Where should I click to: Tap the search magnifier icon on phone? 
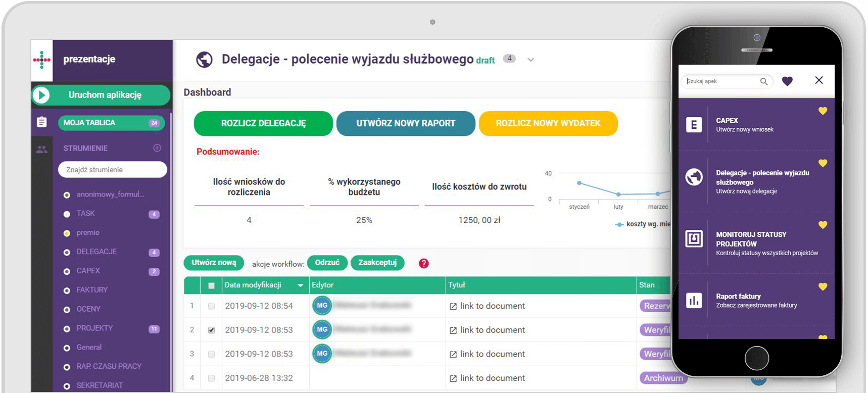tap(764, 81)
